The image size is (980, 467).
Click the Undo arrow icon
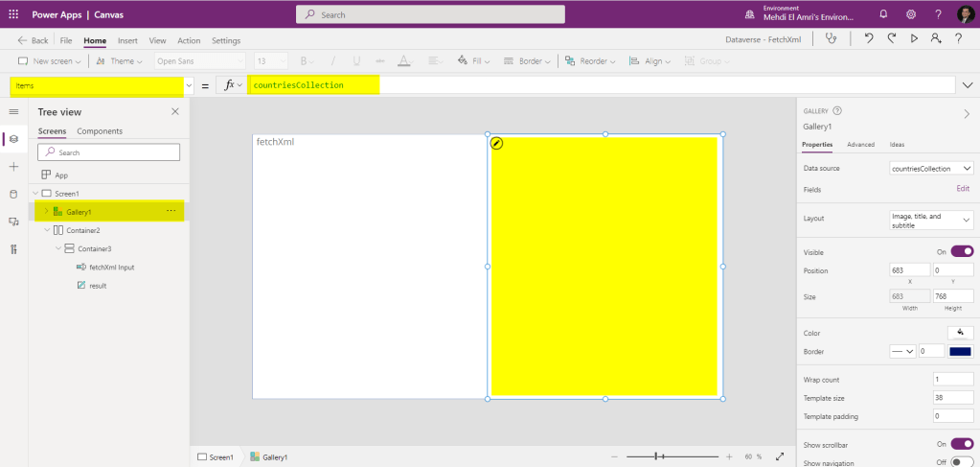(869, 39)
